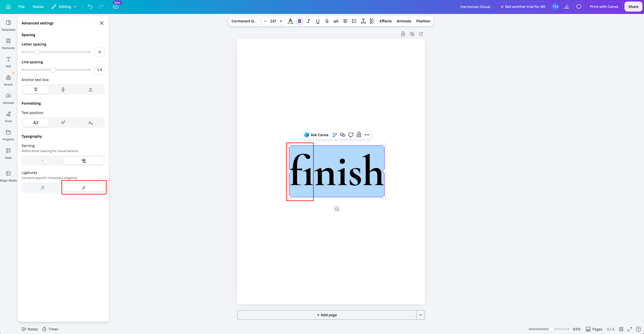
Task: Click the cloud save status icon
Action: coord(116,7)
